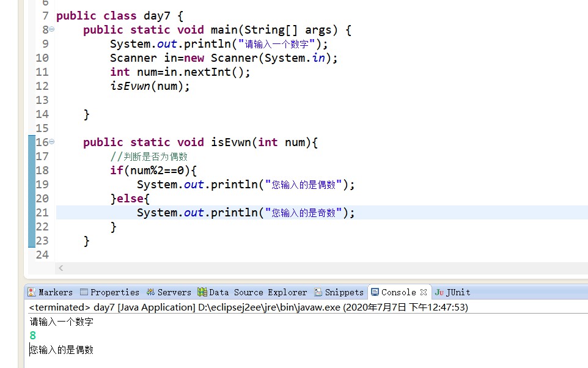Screen dimensions: 588x368
Task: Click the Servers tab icon
Action: tap(151, 292)
